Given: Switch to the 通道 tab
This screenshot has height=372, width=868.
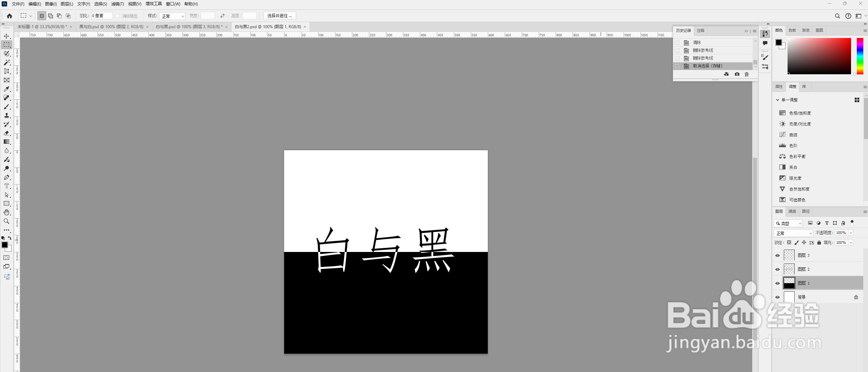Looking at the screenshot, I should pos(792,211).
